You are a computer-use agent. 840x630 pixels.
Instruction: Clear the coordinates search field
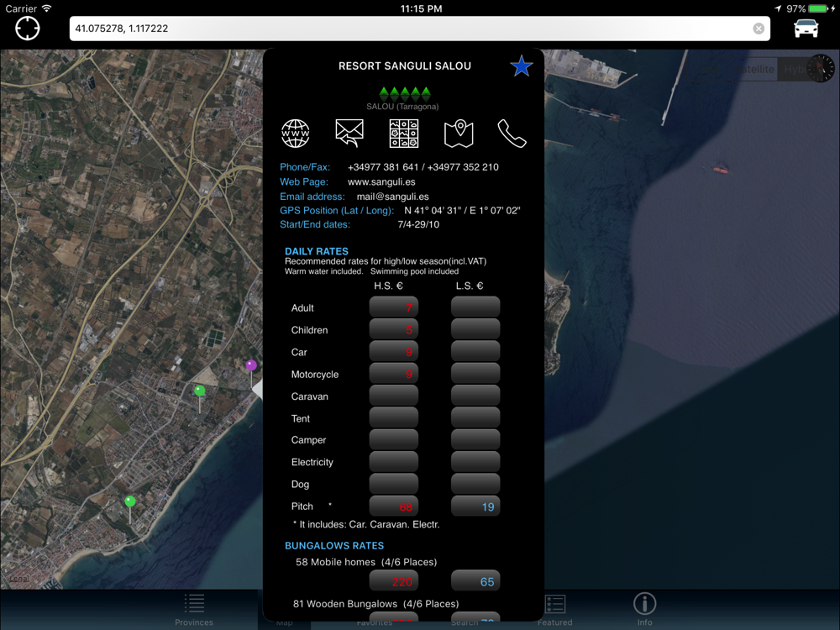pos(759,29)
